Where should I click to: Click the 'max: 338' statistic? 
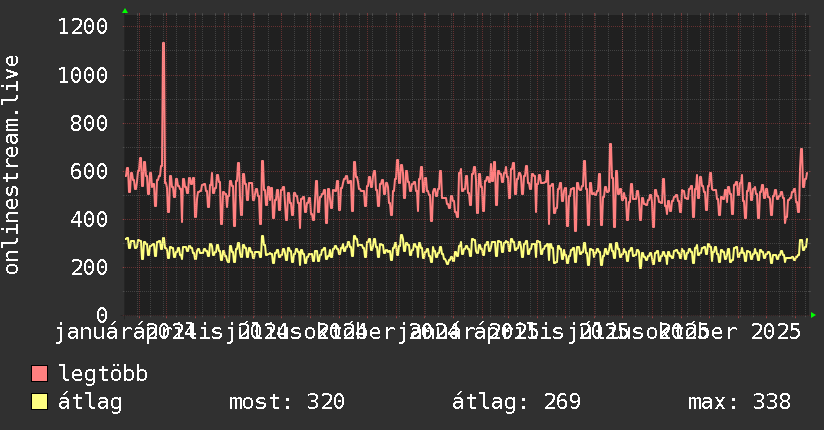[739, 402]
